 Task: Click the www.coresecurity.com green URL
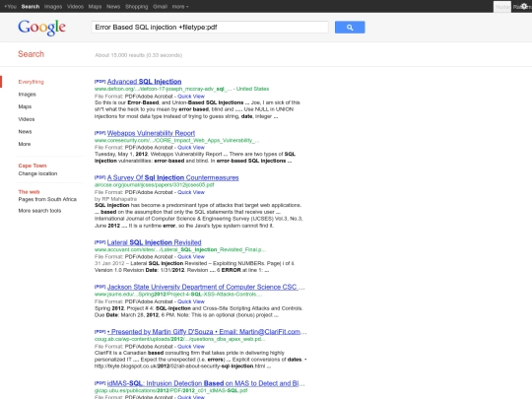(x=176, y=141)
